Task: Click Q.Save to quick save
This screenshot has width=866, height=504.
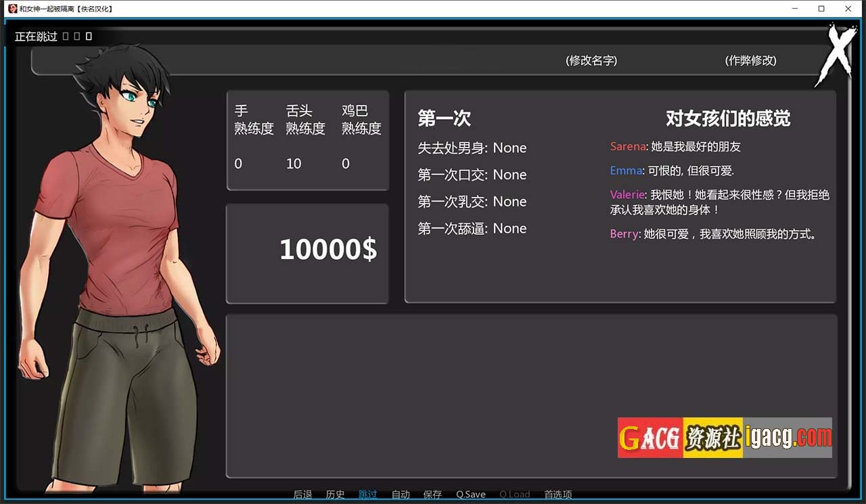Action: [471, 495]
